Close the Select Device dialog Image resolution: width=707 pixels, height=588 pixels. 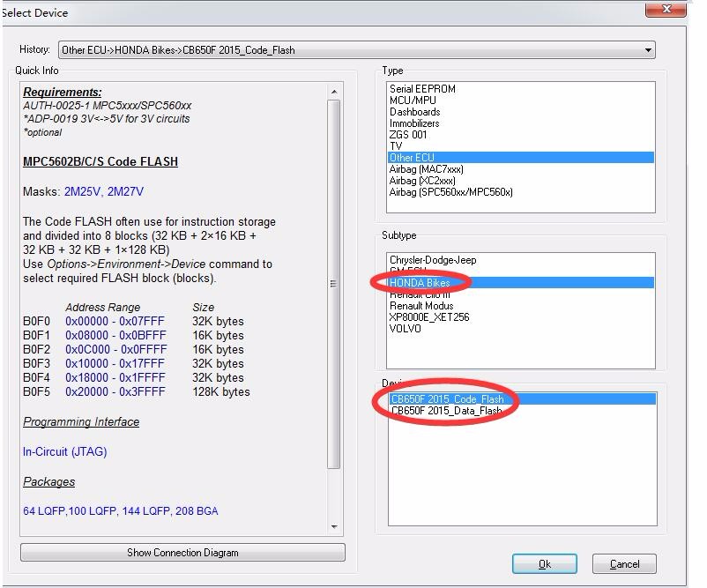[666, 10]
